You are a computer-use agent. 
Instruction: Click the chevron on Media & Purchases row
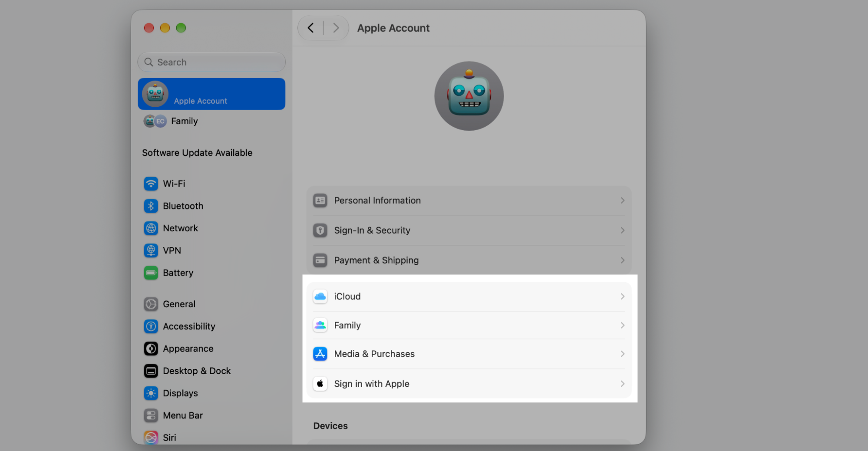point(622,354)
